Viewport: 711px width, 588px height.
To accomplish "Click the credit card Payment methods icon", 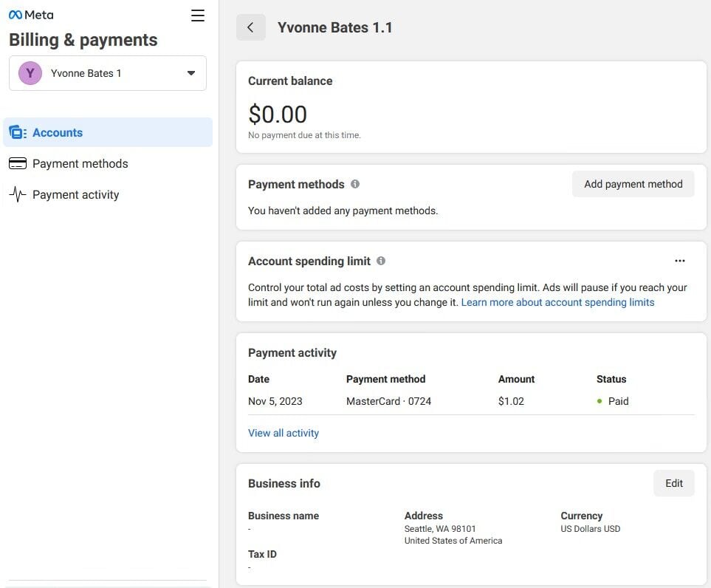I will 18,163.
